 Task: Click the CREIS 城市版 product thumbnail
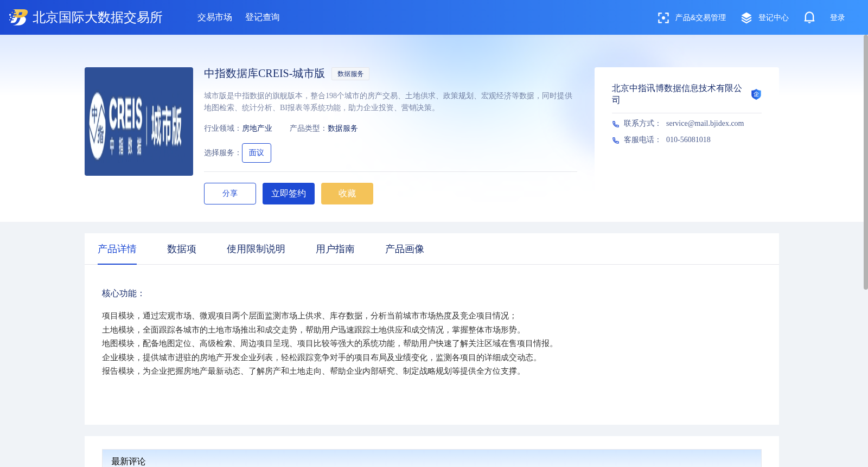coord(139,121)
